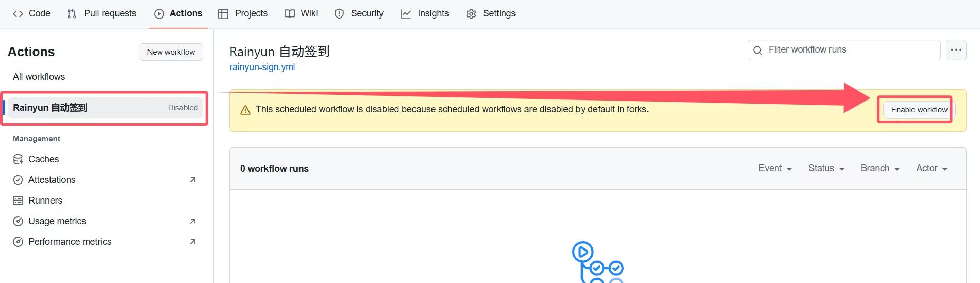Click the Usage metrics external link arrow

point(193,221)
